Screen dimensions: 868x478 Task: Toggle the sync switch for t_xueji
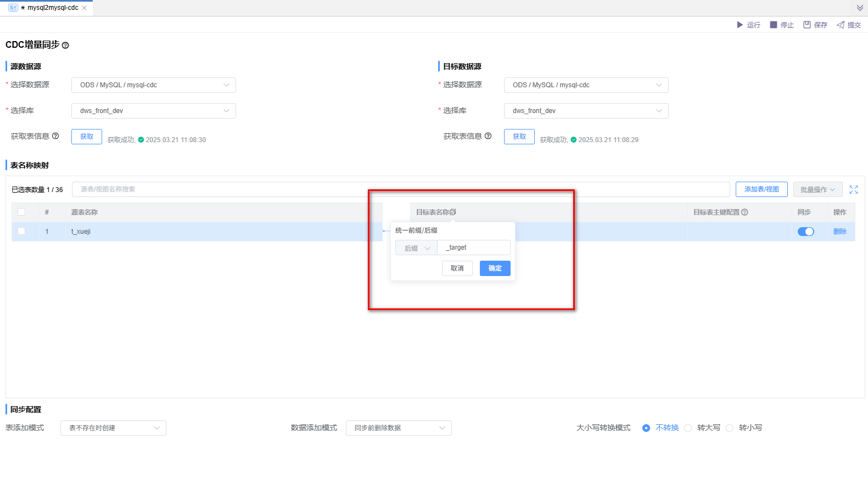tap(805, 232)
